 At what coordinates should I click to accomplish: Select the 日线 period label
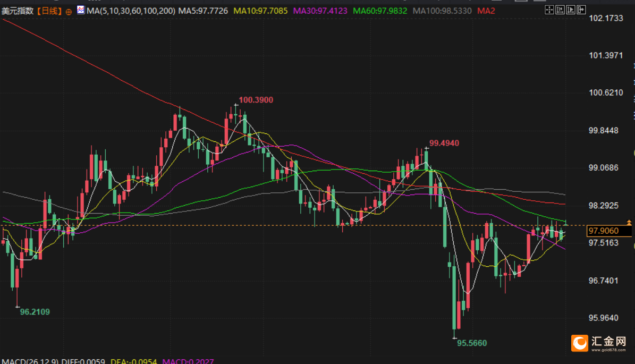pyautogui.click(x=49, y=11)
